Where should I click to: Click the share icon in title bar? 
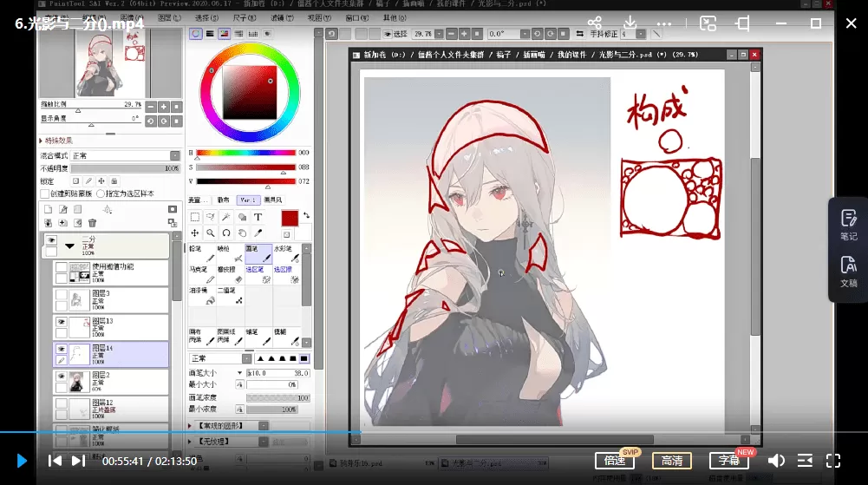(x=594, y=23)
